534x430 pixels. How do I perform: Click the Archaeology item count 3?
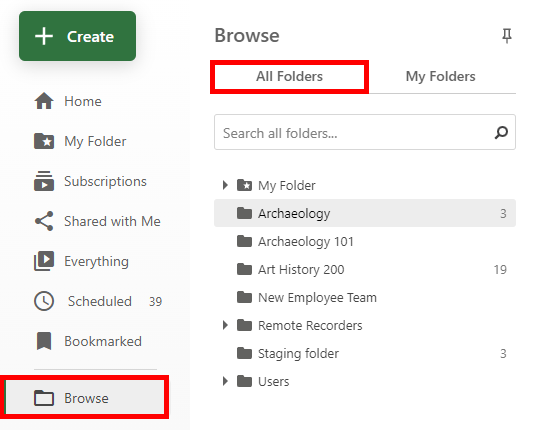(503, 213)
